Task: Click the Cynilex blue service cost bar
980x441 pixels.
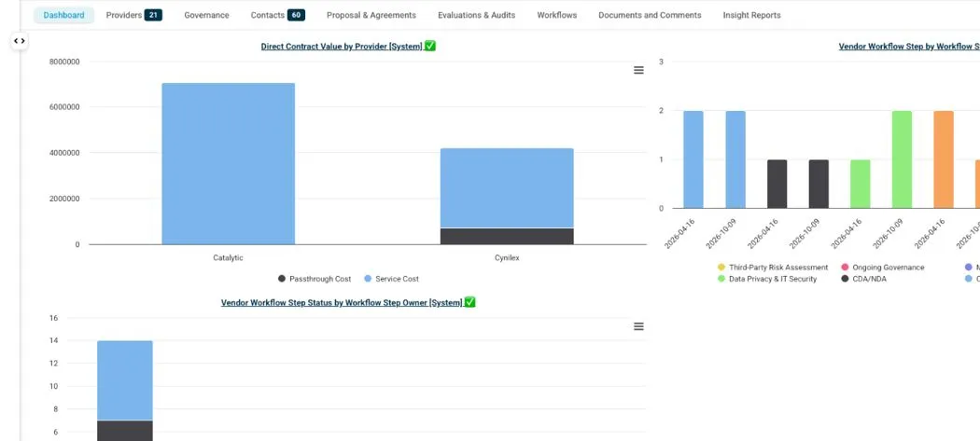Action: [x=507, y=188]
